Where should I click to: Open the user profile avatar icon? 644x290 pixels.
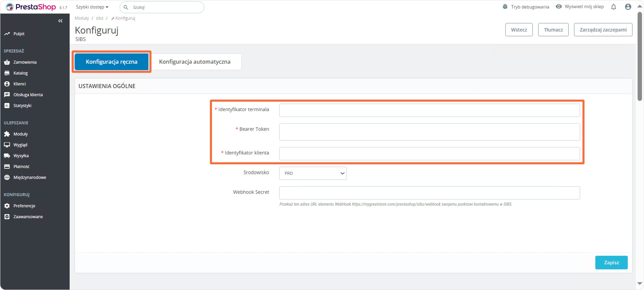click(x=628, y=7)
